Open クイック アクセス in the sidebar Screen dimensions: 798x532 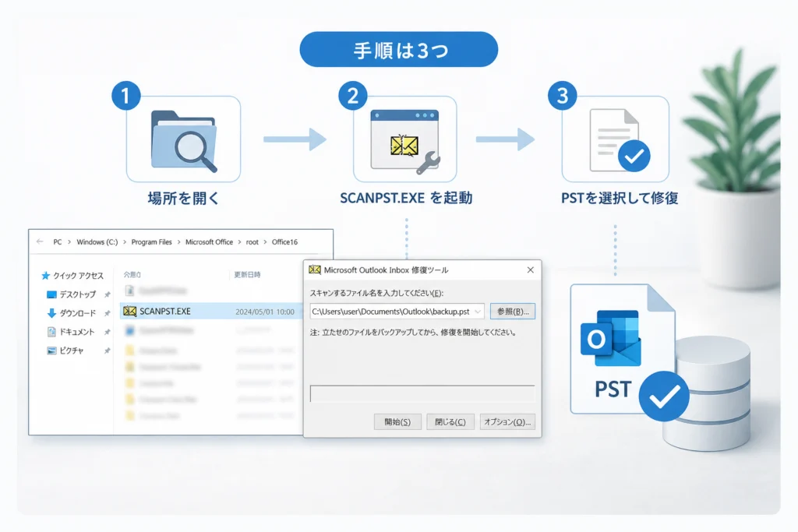pos(79,276)
